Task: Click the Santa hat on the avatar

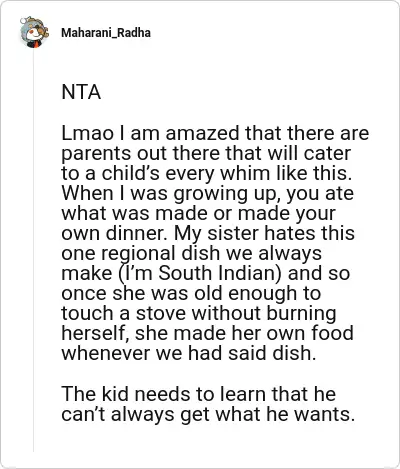Action: coord(33,20)
